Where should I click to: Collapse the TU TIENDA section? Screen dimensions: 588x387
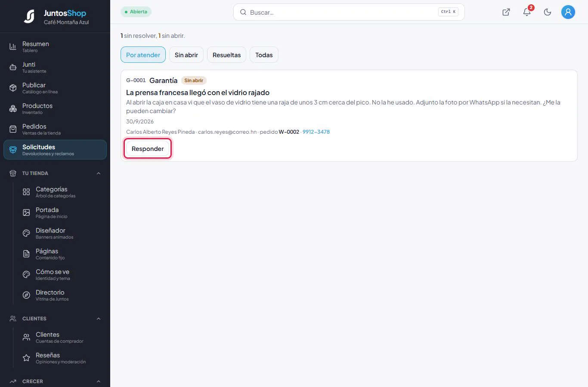(99, 173)
